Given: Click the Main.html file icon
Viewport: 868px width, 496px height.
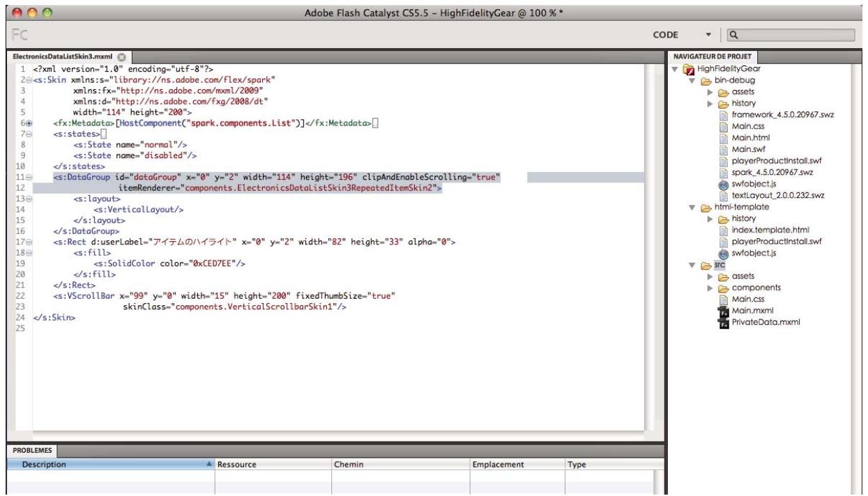Looking at the screenshot, I should tap(724, 137).
